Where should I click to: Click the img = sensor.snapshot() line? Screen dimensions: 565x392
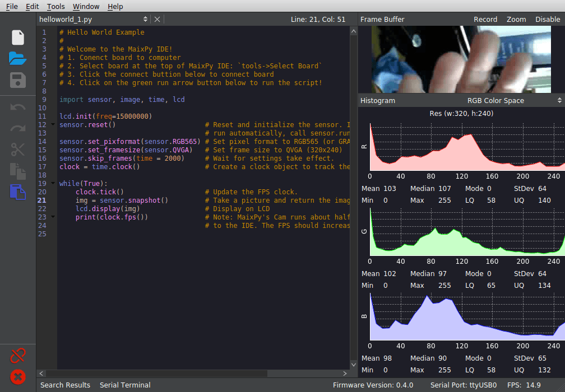(122, 200)
